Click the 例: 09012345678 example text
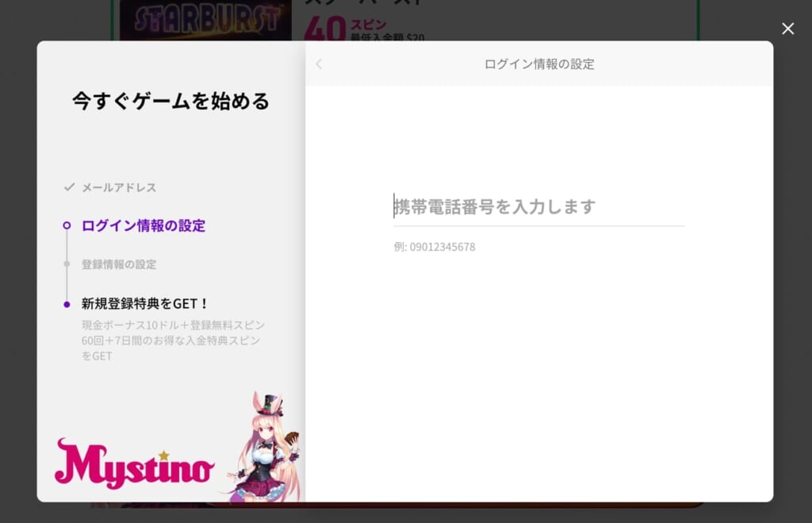This screenshot has width=812, height=523. coord(435,247)
